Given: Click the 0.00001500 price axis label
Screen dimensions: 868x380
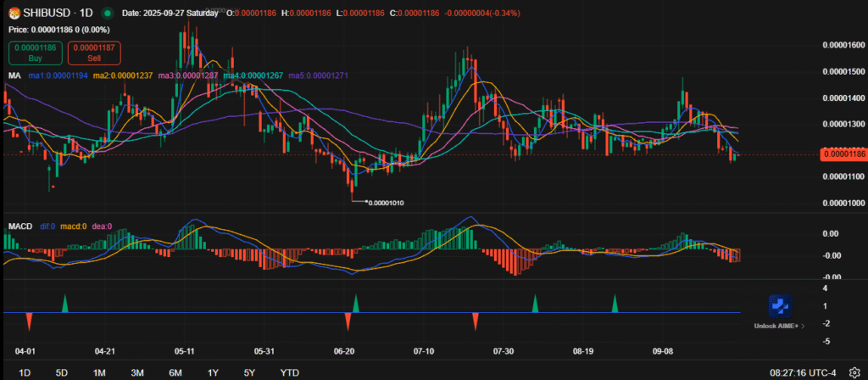Looking at the screenshot, I should tap(843, 71).
